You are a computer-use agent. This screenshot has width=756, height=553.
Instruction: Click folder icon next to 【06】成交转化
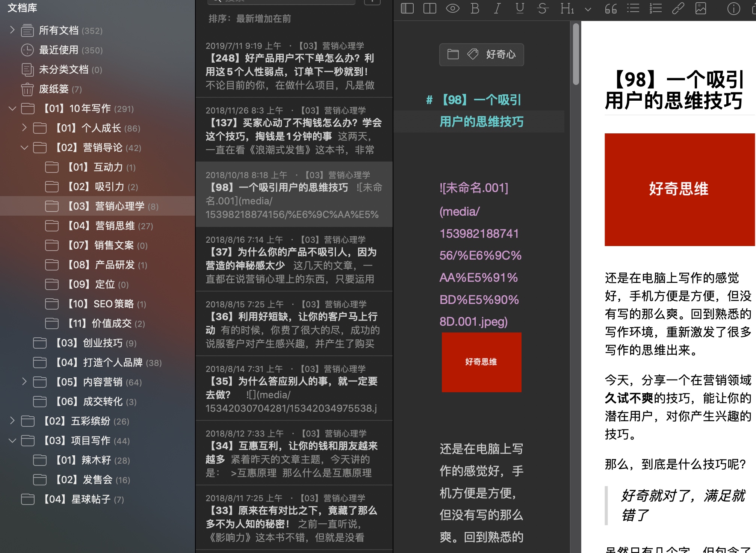click(39, 401)
